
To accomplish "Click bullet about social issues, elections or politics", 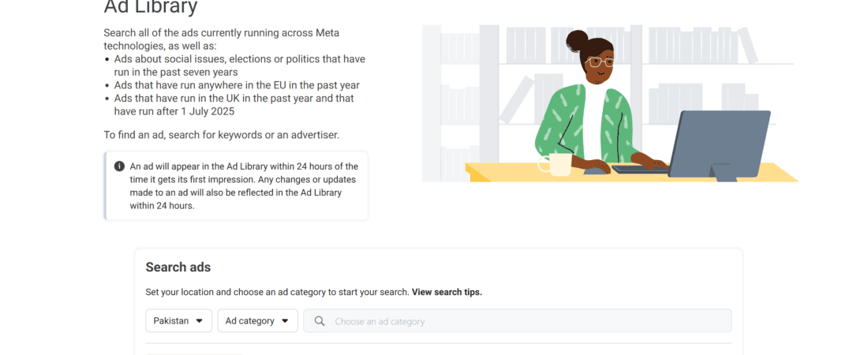I will (x=240, y=65).
